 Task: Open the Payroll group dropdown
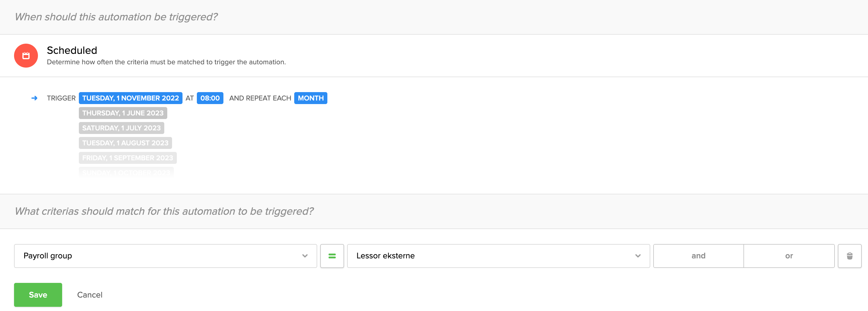(x=165, y=256)
